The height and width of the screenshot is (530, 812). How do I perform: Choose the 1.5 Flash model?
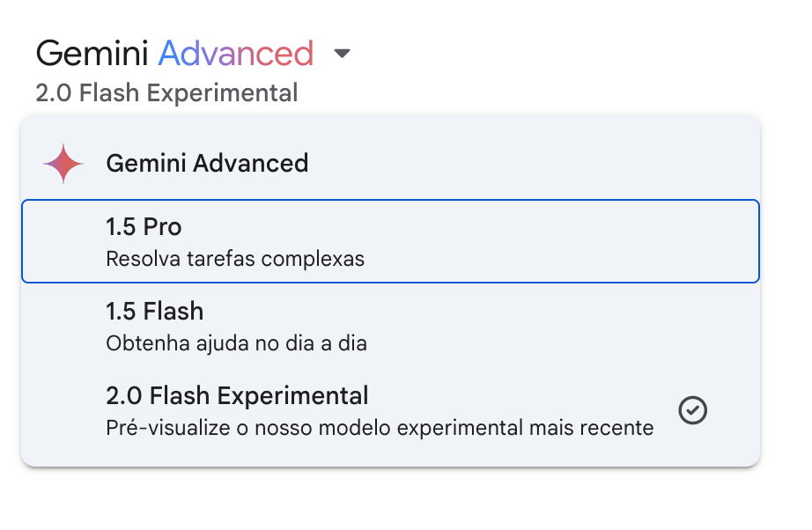390,326
